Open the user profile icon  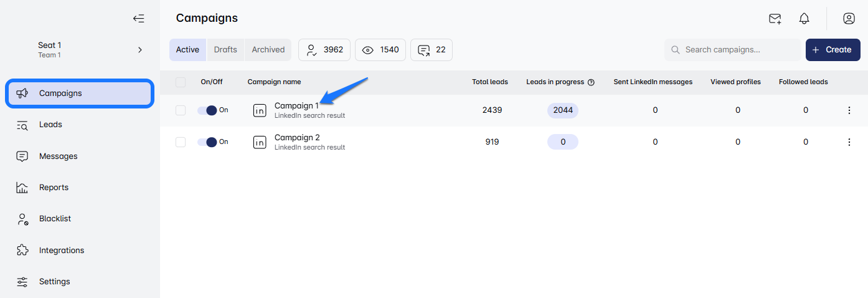coord(849,19)
